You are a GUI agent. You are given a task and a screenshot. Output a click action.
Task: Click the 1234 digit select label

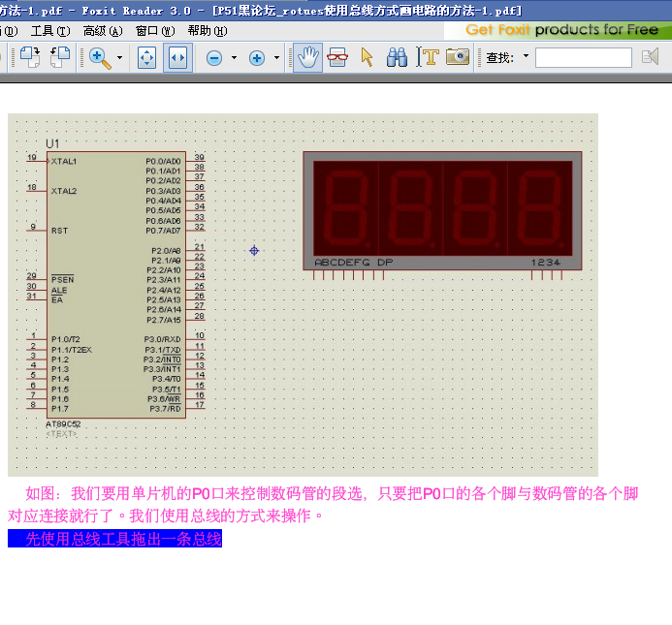[546, 263]
